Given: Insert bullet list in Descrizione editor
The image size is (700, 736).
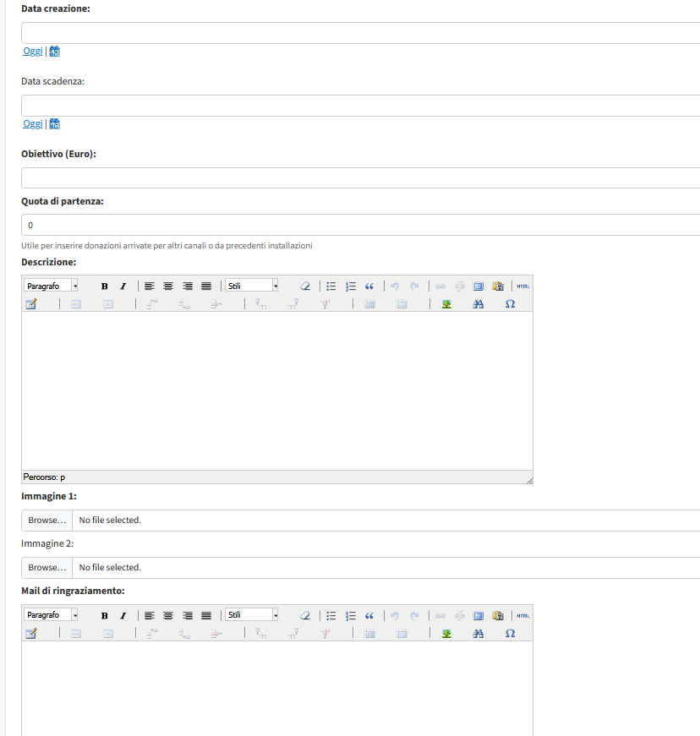Looking at the screenshot, I should [x=331, y=286].
